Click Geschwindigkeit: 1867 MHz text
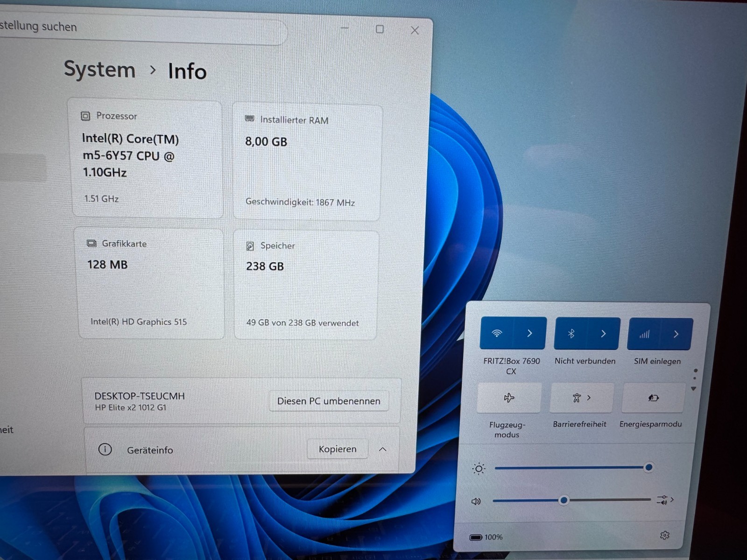The height and width of the screenshot is (560, 747). click(300, 202)
